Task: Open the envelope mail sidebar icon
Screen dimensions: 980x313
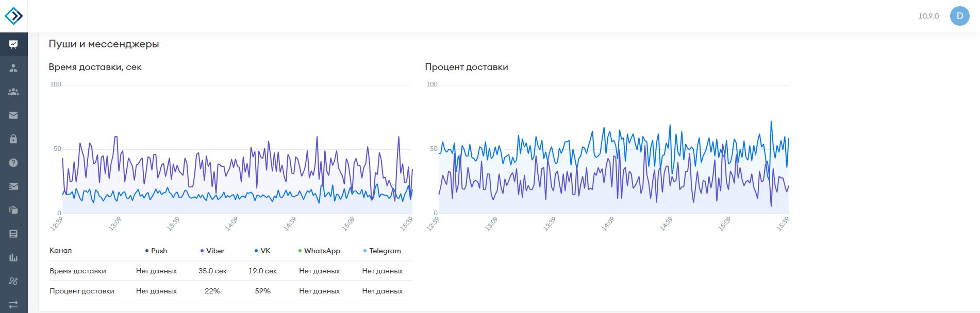Action: click(x=13, y=115)
